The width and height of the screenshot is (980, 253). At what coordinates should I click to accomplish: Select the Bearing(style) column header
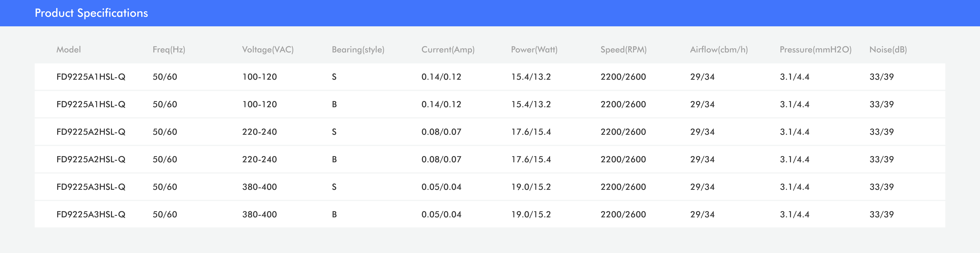358,50
